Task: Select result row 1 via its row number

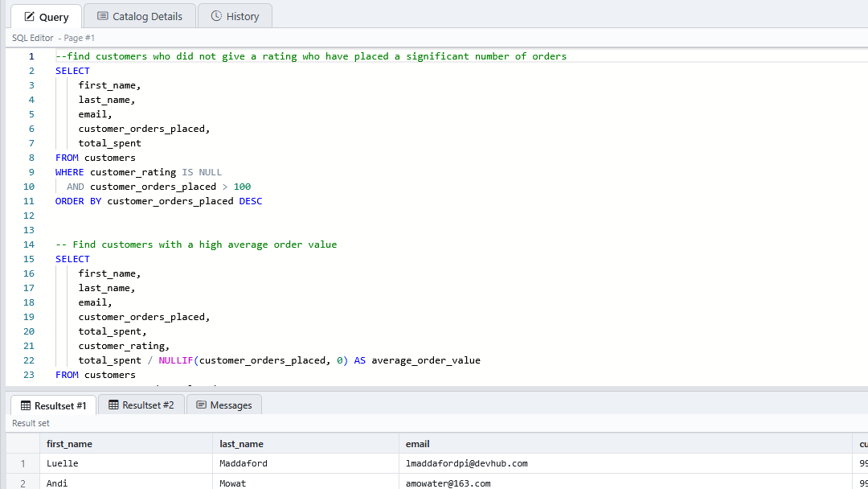Action: [23, 463]
